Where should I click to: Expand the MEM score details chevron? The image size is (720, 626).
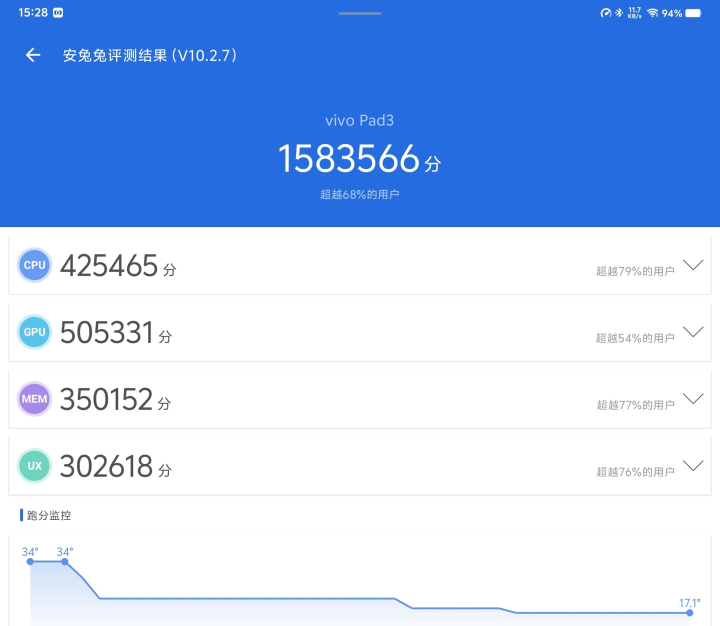coord(693,399)
